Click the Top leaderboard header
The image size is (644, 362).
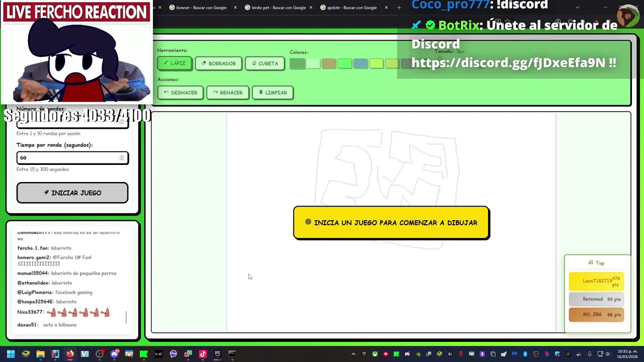(x=596, y=263)
